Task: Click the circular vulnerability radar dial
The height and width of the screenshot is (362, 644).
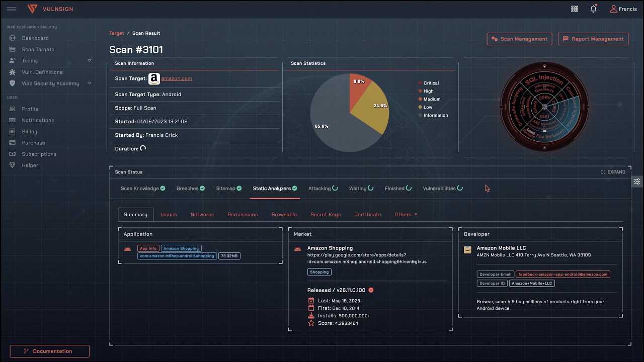Action: click(544, 107)
